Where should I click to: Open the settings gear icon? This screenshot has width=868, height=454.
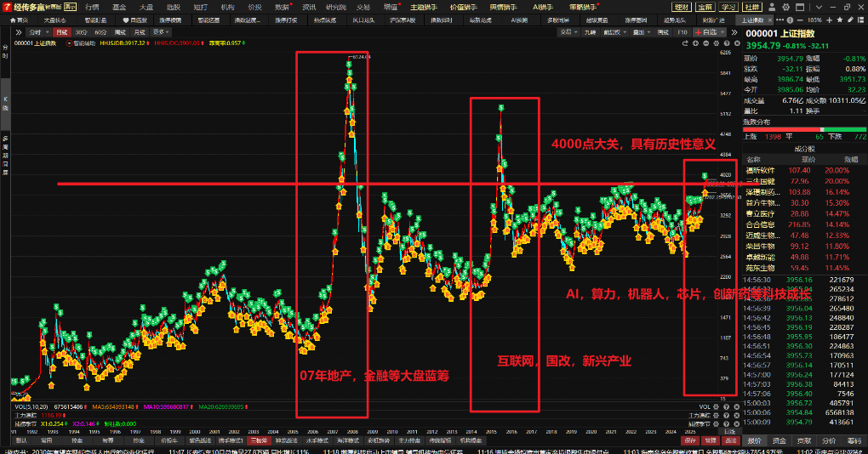pos(784,7)
